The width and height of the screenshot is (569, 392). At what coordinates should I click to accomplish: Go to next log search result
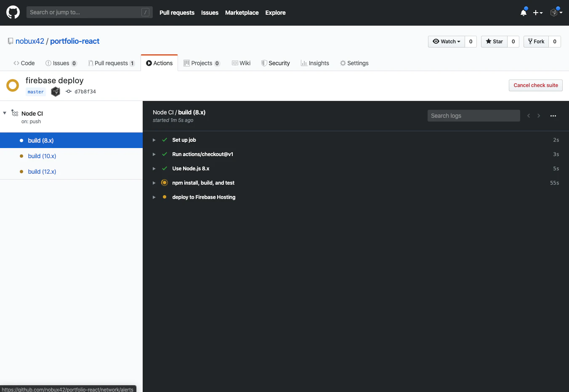pyautogui.click(x=539, y=116)
